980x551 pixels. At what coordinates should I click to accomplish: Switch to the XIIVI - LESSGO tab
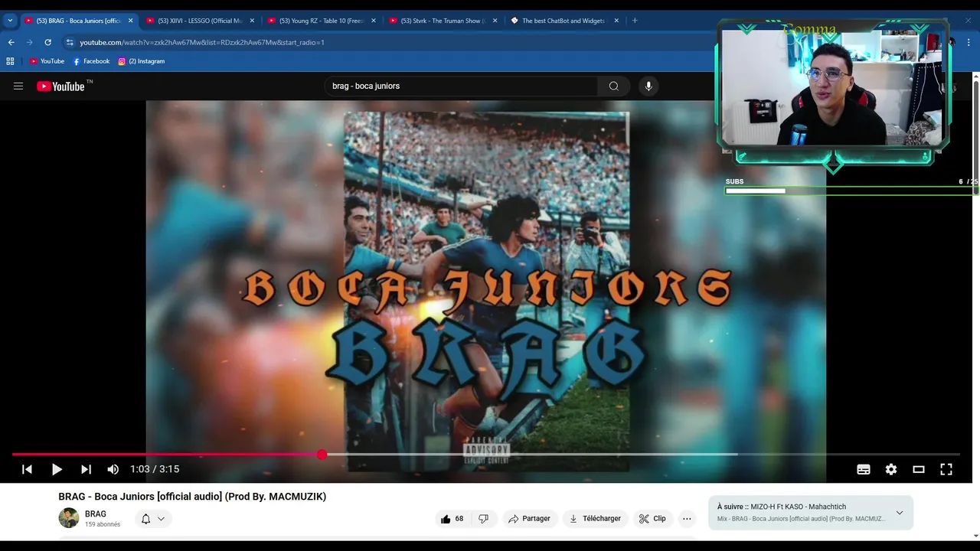tap(201, 21)
